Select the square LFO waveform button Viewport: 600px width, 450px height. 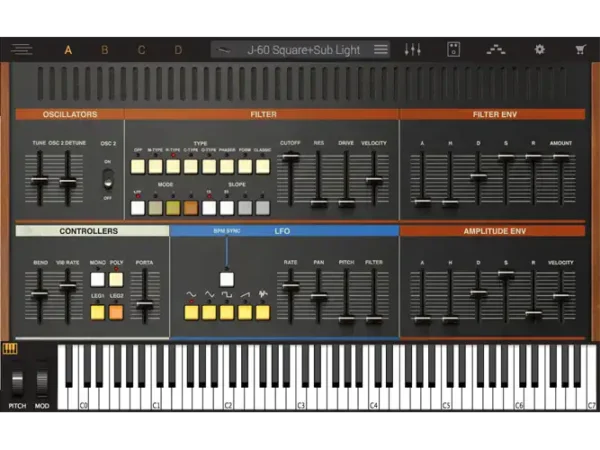(x=227, y=312)
